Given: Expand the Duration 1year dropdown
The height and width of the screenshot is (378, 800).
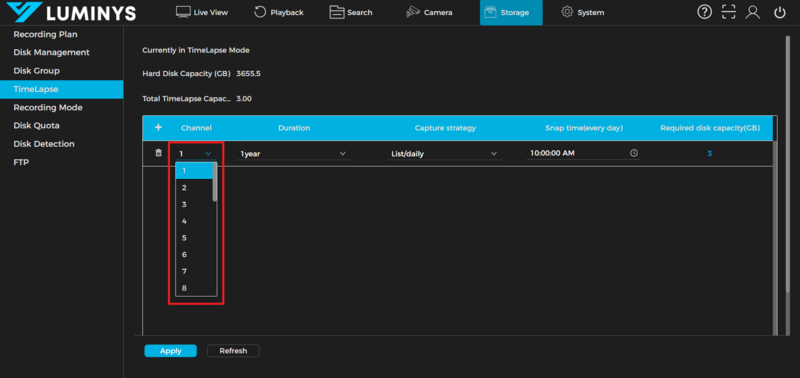Looking at the screenshot, I should pyautogui.click(x=293, y=154).
